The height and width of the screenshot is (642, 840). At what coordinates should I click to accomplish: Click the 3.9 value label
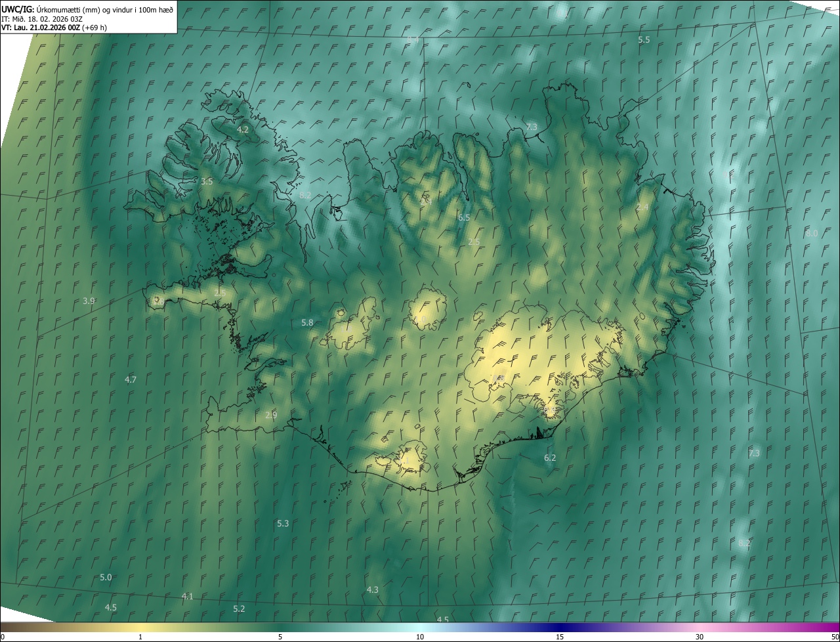click(89, 301)
